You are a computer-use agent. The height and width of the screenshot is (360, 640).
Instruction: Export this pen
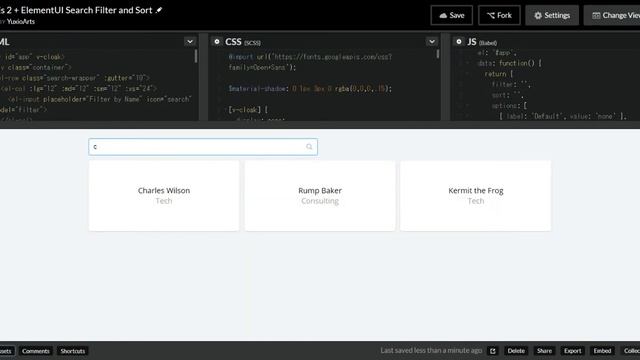(572, 351)
